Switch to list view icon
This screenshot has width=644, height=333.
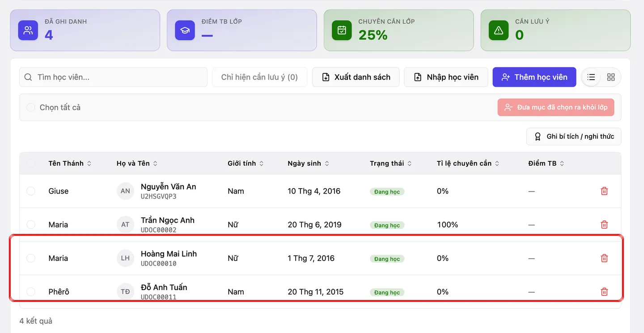click(x=591, y=77)
